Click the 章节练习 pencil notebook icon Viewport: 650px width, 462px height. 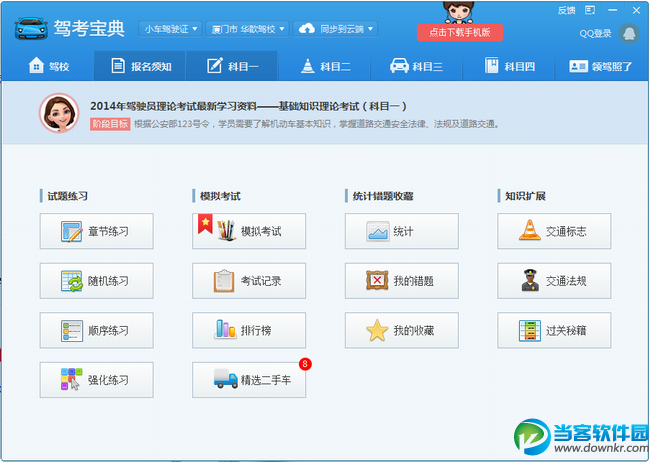72,231
